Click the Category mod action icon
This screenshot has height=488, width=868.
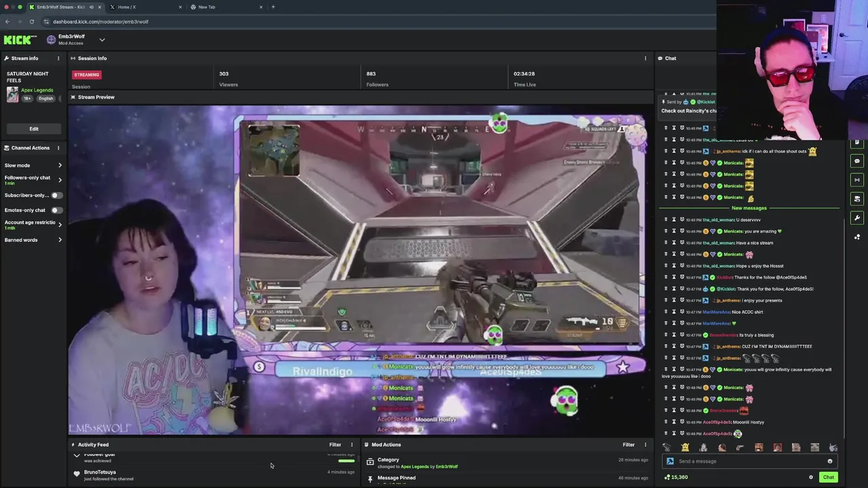pyautogui.click(x=370, y=462)
